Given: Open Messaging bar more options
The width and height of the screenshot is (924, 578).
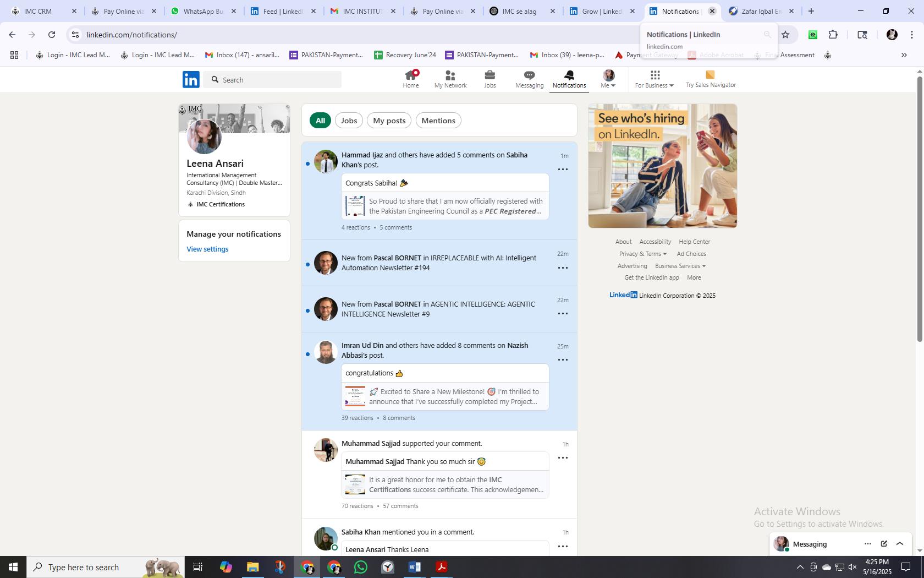Looking at the screenshot, I should coord(867,544).
